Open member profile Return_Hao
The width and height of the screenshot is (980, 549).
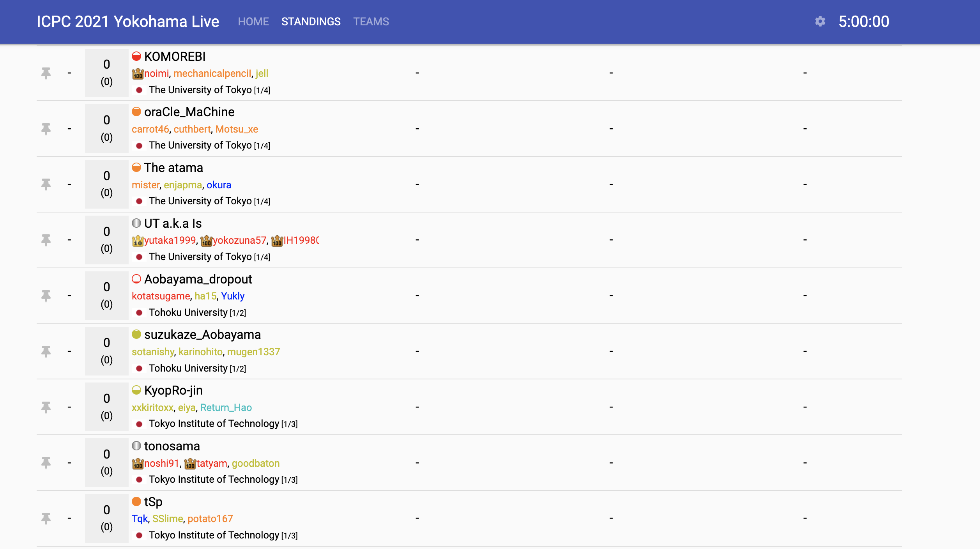(x=226, y=407)
